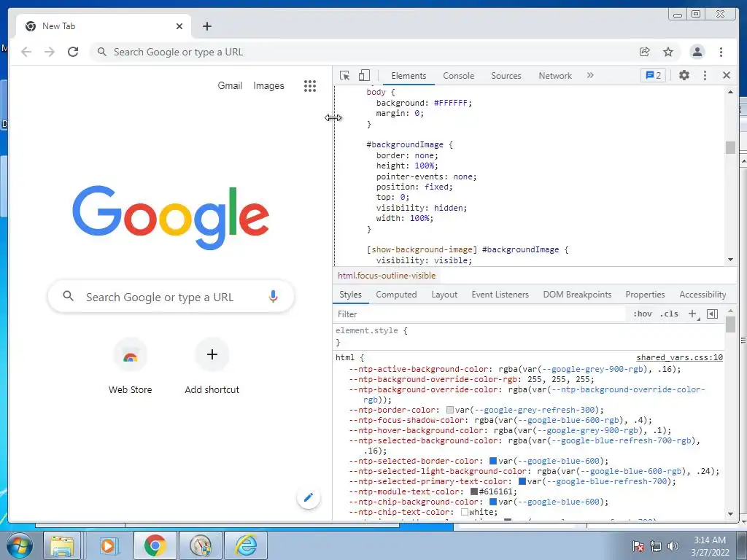Open the Chrome three-dot menu

[721, 52]
